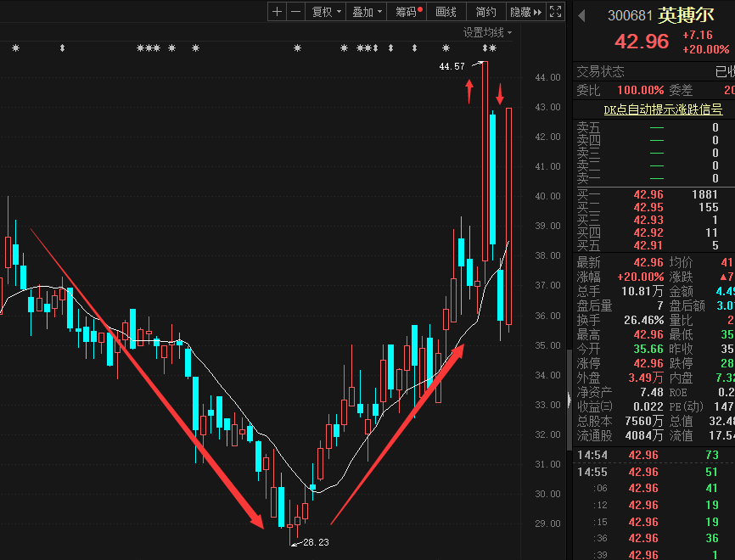
Task: Click the 44.00 price axis label
Action: (547, 77)
